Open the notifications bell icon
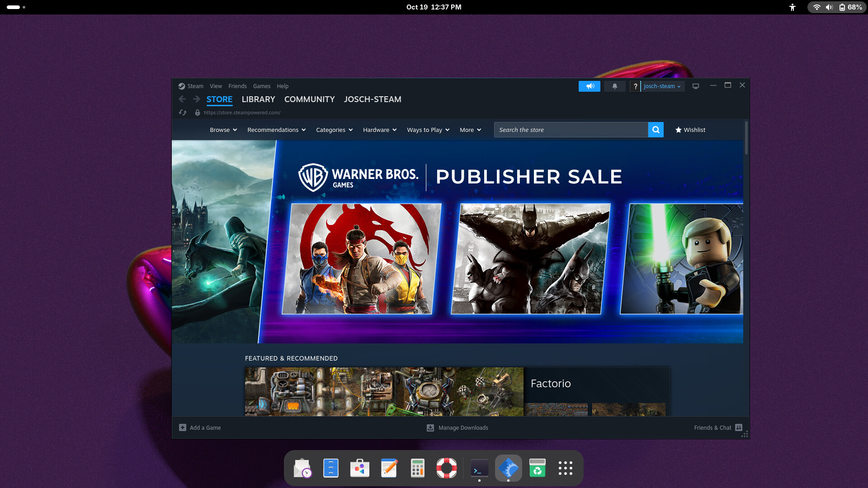 [x=614, y=86]
